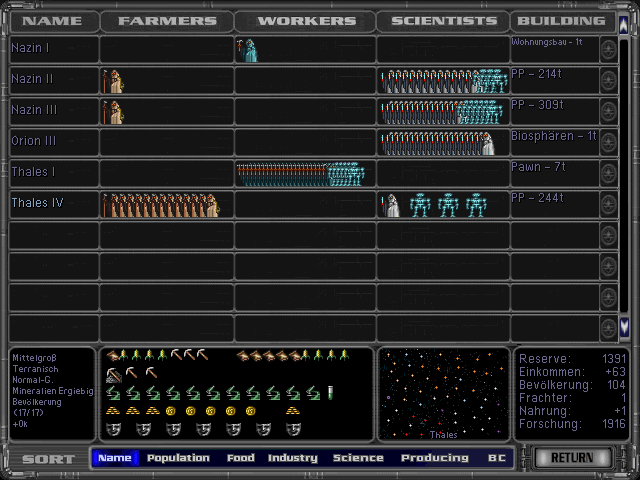This screenshot has width=640, height=480.
Task: Click the white-robed scientist on Thales IV
Action: point(393,205)
